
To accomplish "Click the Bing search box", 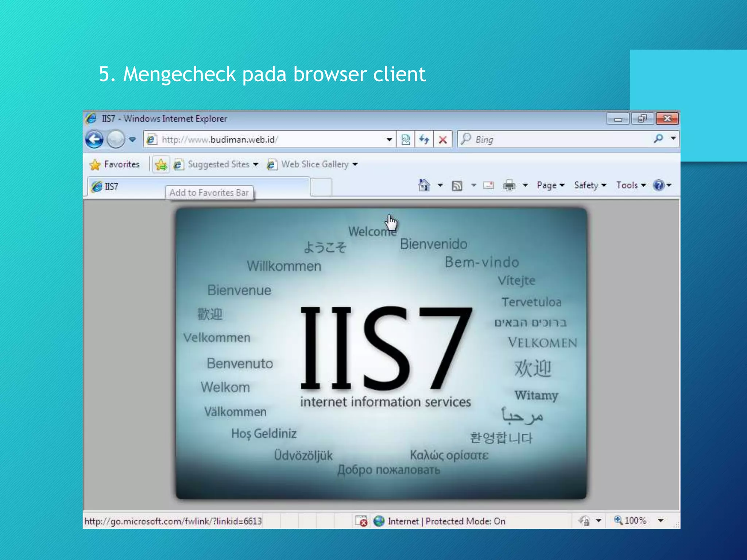I will click(x=554, y=139).
